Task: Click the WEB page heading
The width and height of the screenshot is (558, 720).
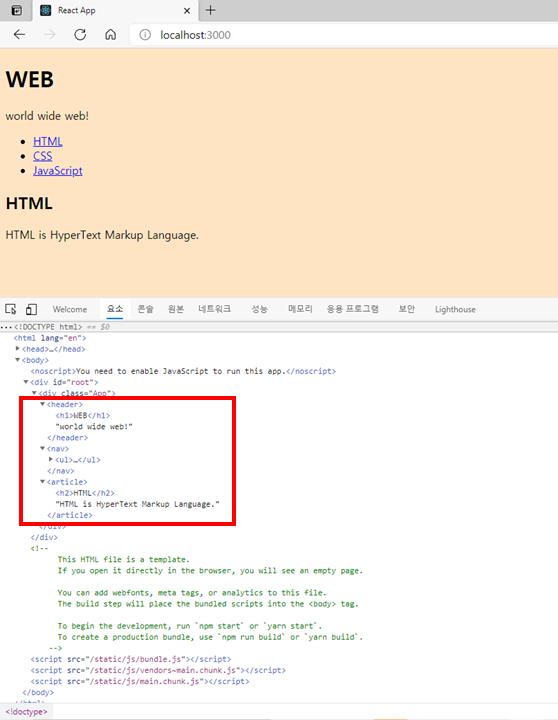Action: click(30, 79)
